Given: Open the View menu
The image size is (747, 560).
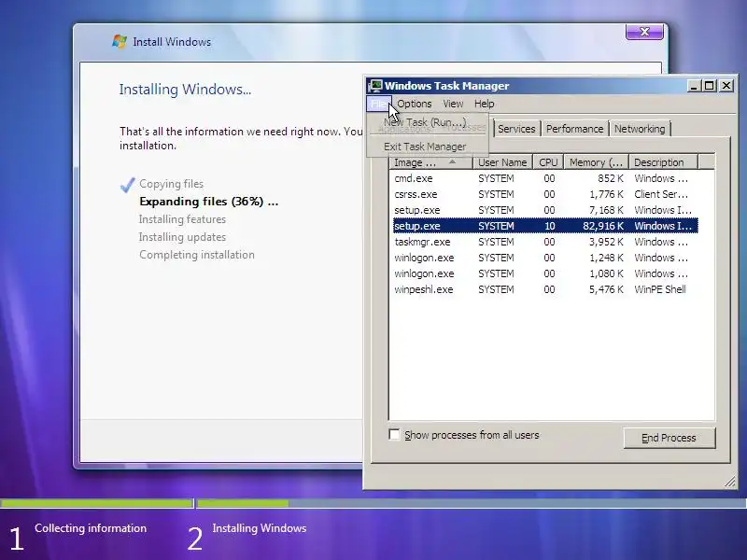Looking at the screenshot, I should coord(453,104).
